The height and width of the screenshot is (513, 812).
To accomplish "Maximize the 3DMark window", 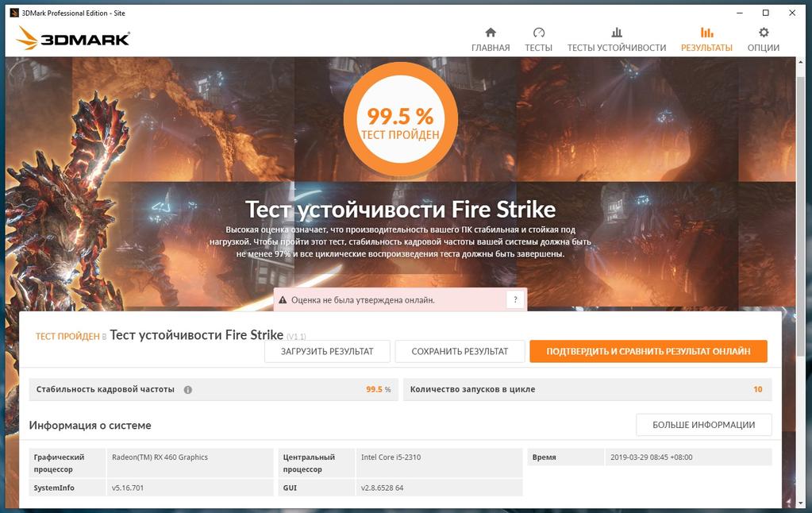I will (766, 13).
